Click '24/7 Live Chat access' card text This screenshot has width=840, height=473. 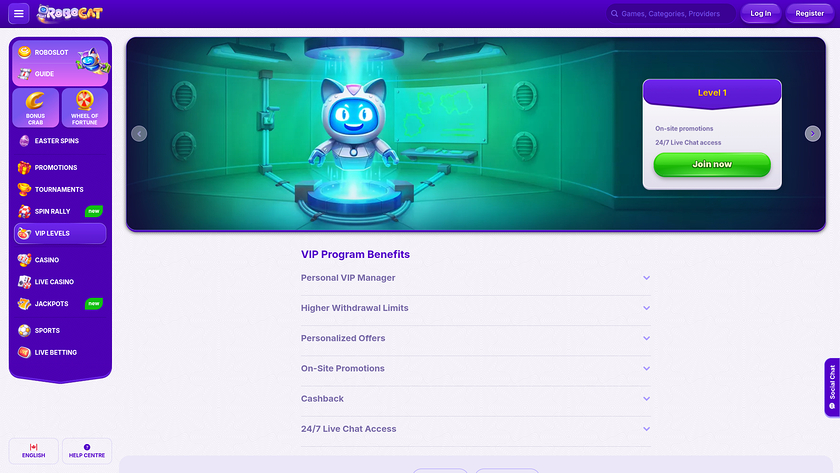[688, 142]
